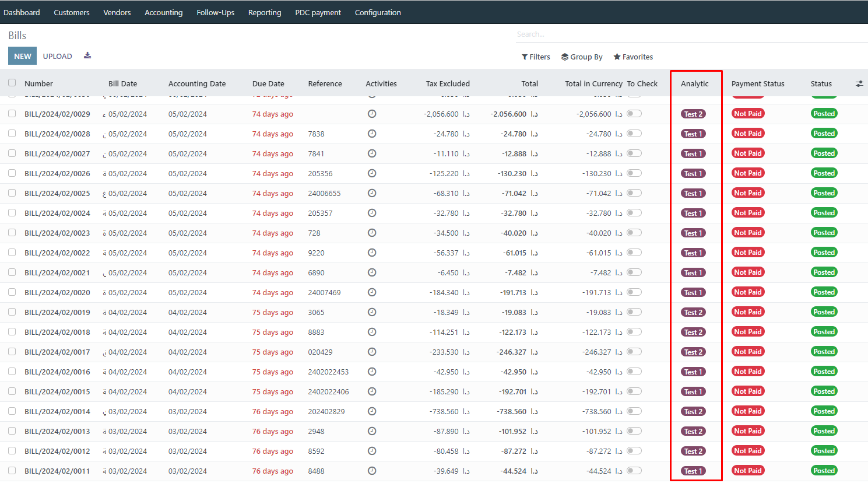Open the PDC payment menu item
The height and width of the screenshot is (483, 868).
coord(318,12)
